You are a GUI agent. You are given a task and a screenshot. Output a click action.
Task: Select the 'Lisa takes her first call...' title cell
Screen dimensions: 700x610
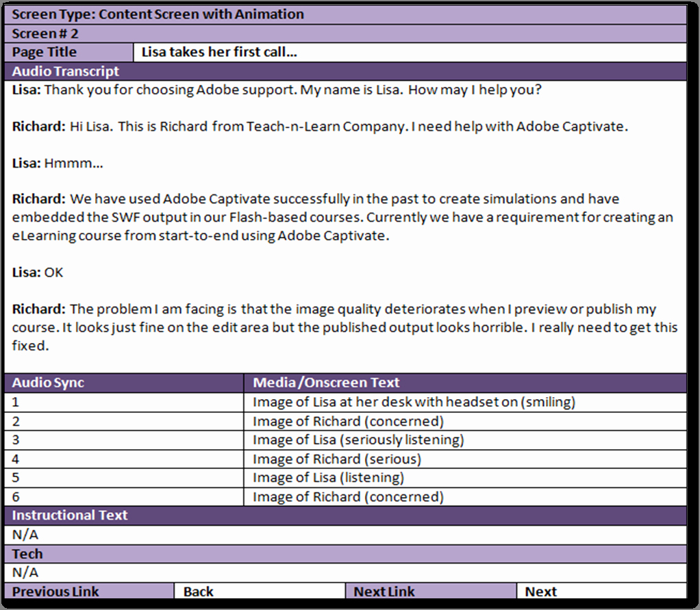[410, 52]
